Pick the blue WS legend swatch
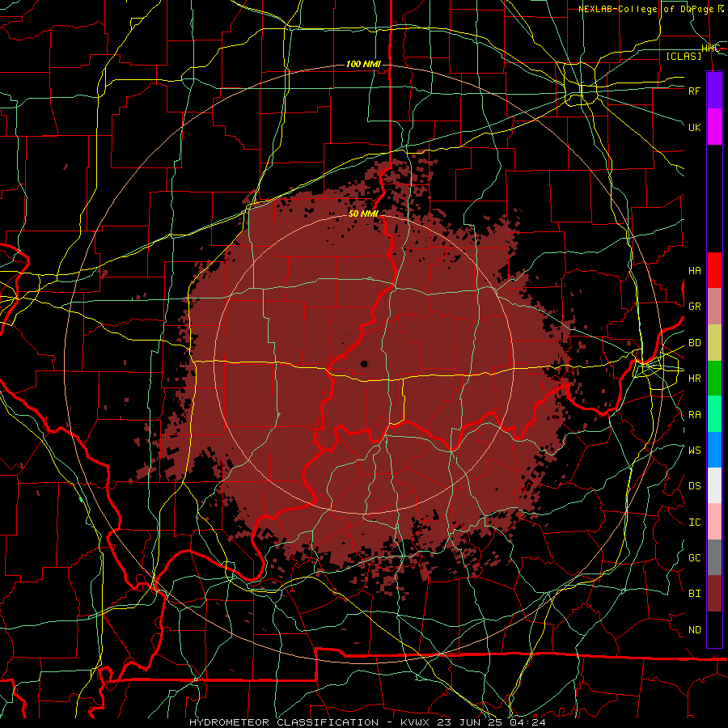Image resolution: width=728 pixels, height=728 pixels. pos(714,450)
